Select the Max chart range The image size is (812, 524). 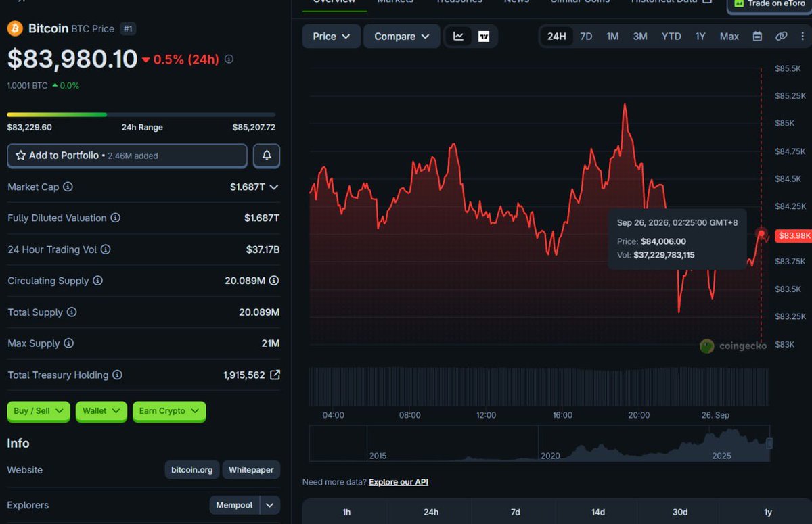[729, 37]
